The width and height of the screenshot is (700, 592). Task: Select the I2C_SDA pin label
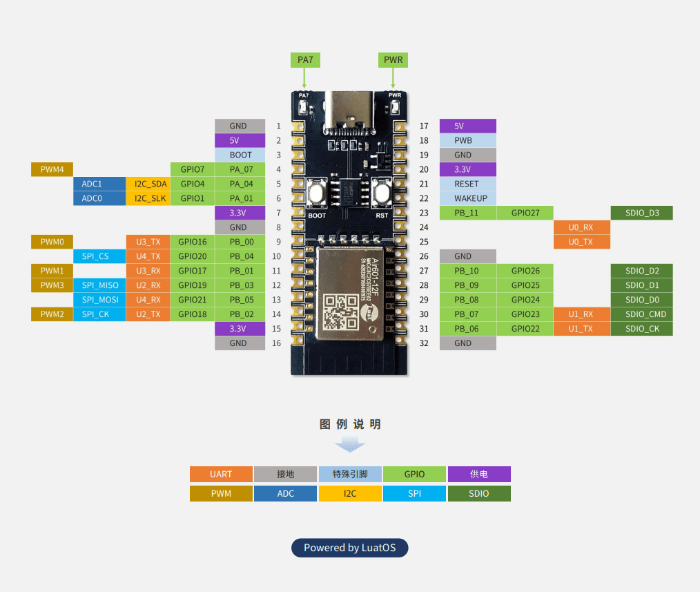[x=147, y=184]
